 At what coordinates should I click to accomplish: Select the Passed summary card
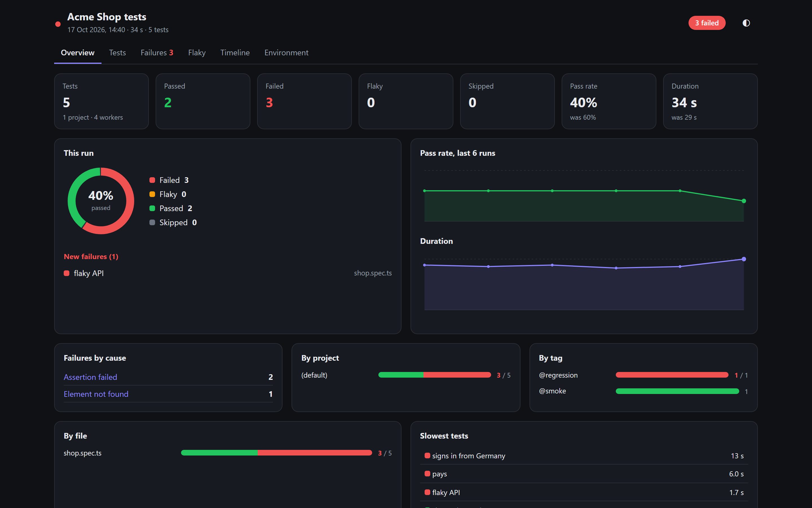point(203,101)
